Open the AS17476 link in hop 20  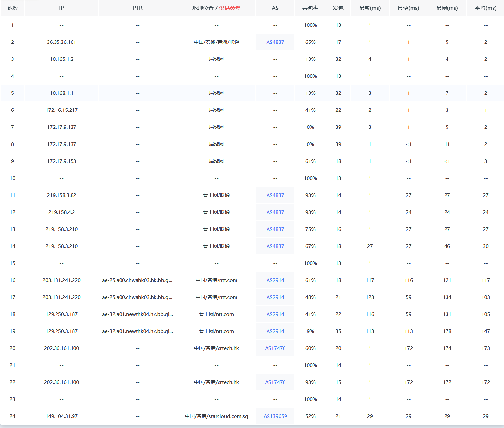pos(275,348)
